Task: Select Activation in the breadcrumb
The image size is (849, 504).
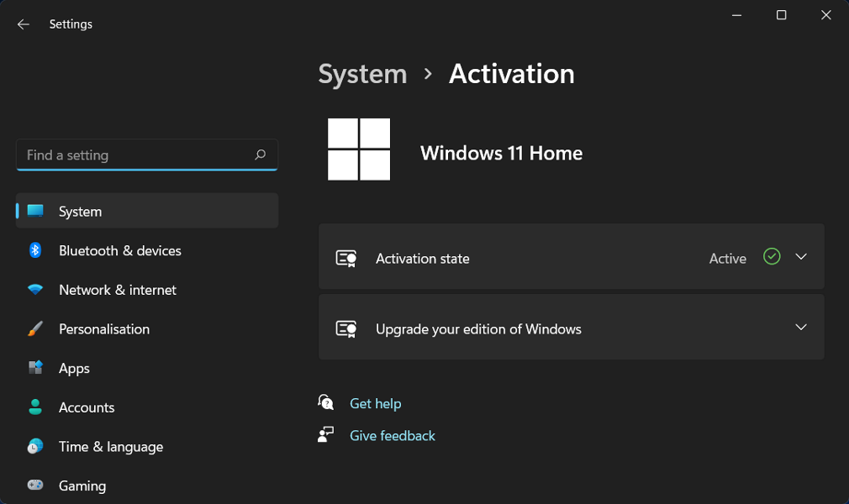Action: coord(511,74)
